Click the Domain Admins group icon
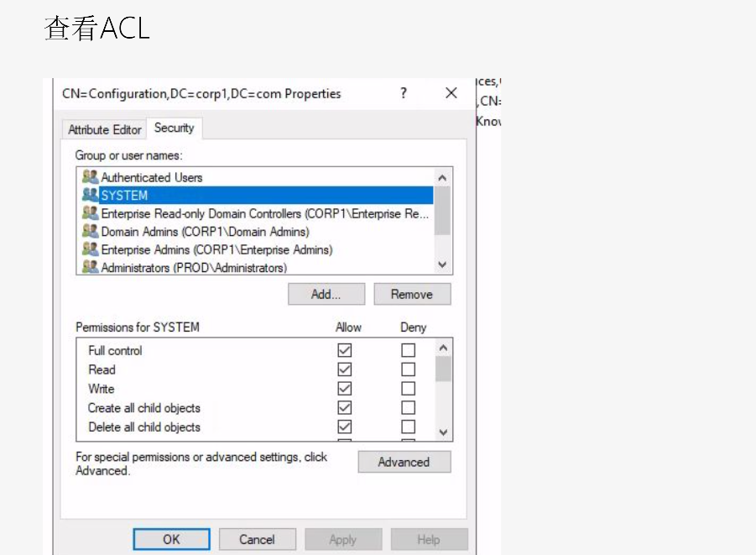This screenshot has width=756, height=555. pos(90,231)
